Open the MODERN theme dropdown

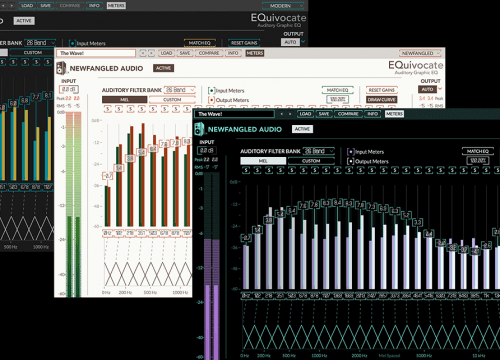pos(283,6)
